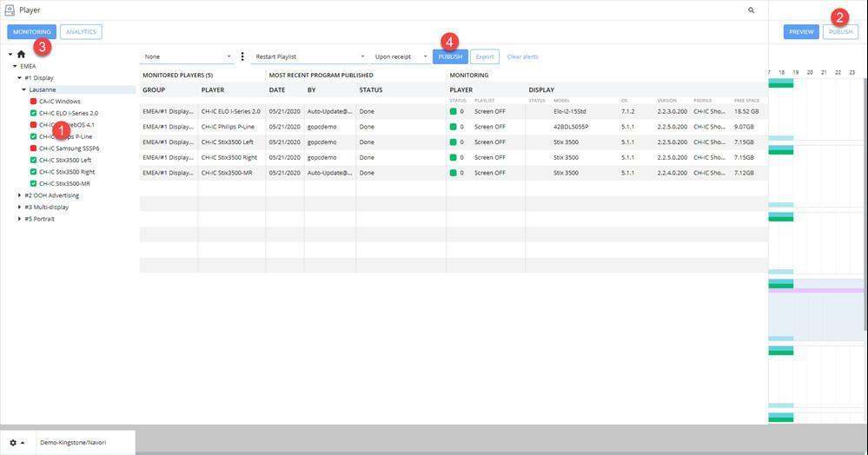Viewport: 868px width, 455px height.
Task: Select #2 OOH Advertising tree label
Action: click(x=52, y=195)
